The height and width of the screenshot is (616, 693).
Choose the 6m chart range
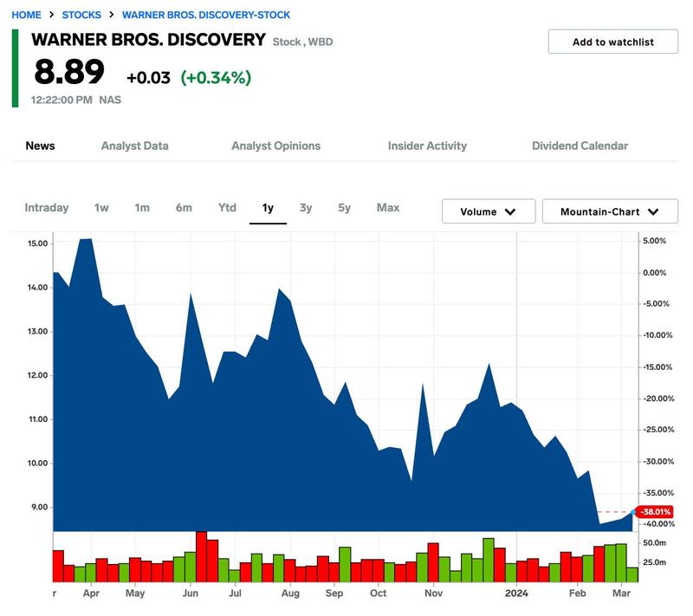click(x=184, y=208)
